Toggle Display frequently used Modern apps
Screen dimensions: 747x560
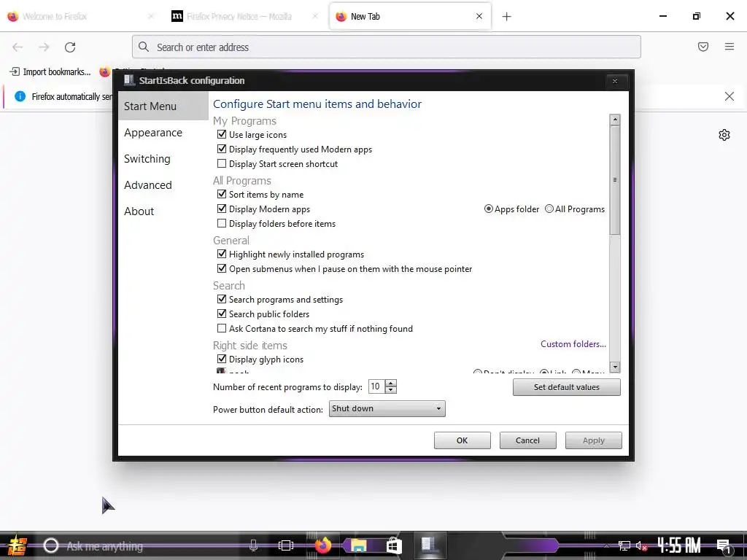[222, 149]
